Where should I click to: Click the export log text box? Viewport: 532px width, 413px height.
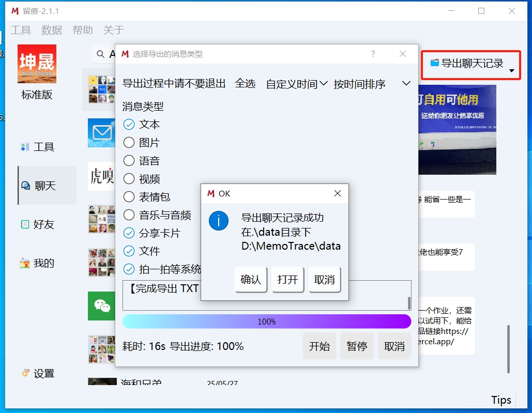(267, 295)
